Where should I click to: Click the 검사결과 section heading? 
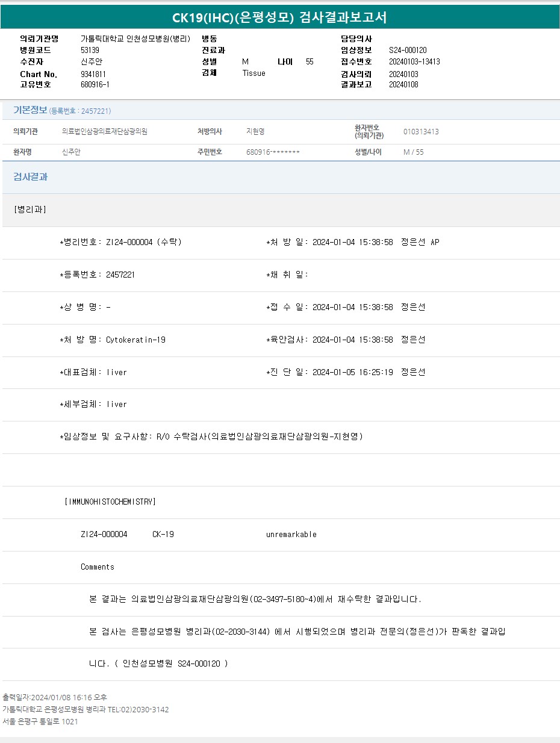(x=30, y=177)
